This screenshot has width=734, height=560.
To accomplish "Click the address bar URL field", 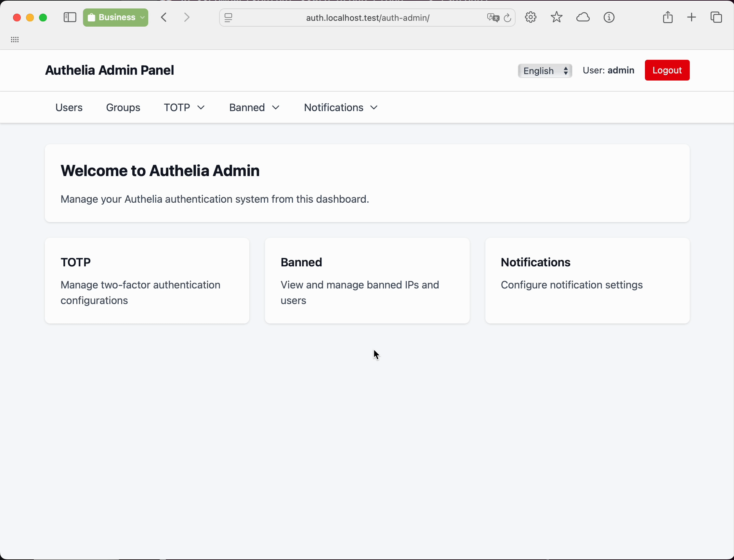I will [368, 18].
